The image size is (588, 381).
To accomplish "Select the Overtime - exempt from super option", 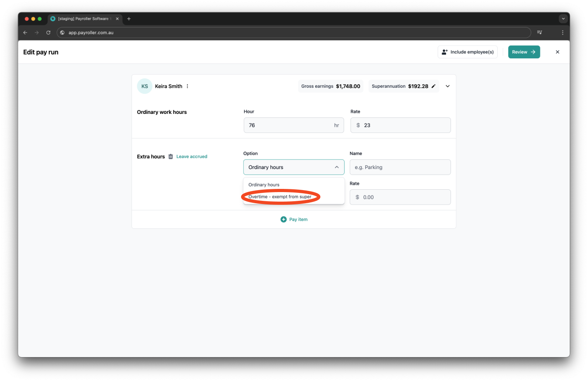I will [280, 196].
